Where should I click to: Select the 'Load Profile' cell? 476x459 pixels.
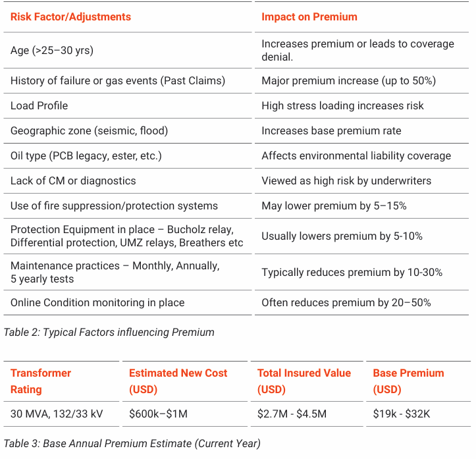pyautogui.click(x=40, y=106)
